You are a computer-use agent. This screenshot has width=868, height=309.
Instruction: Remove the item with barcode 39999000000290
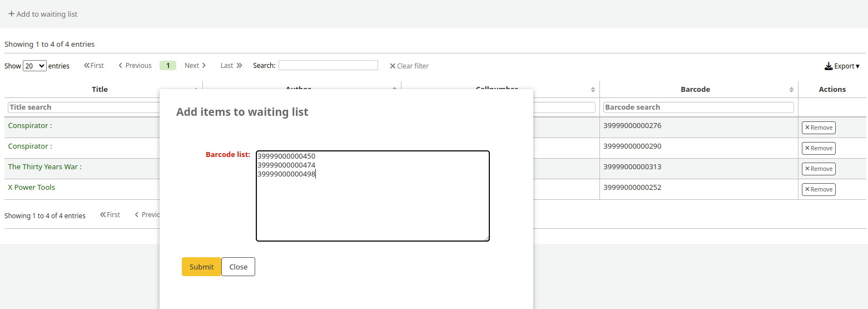pyautogui.click(x=818, y=148)
